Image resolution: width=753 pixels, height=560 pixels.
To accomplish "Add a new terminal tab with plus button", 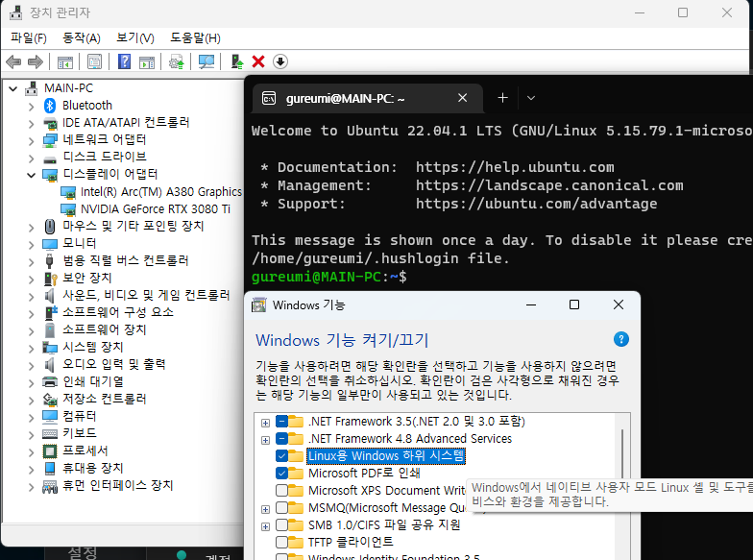I will point(502,98).
